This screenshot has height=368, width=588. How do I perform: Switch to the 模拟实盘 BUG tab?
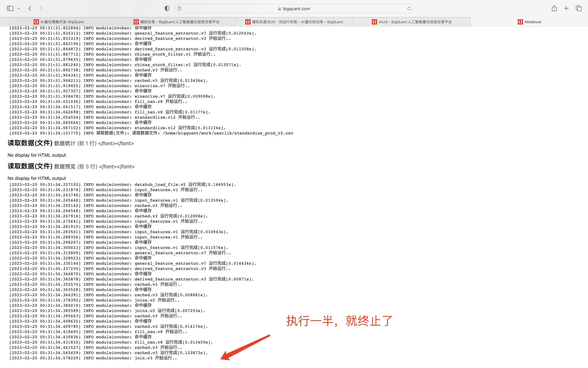coord(294,22)
